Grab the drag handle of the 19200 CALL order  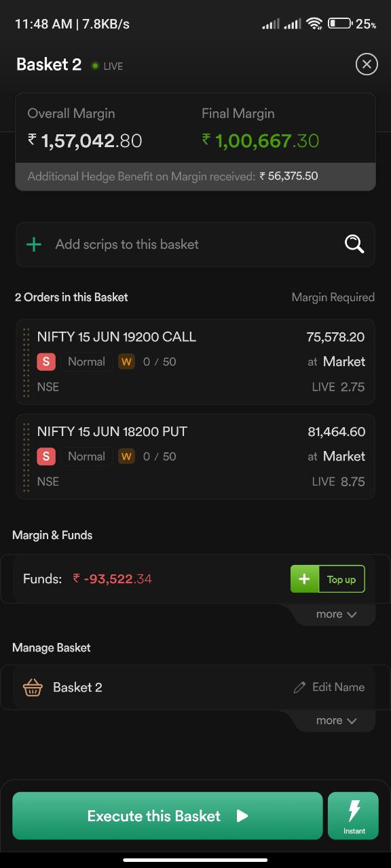[x=26, y=362]
